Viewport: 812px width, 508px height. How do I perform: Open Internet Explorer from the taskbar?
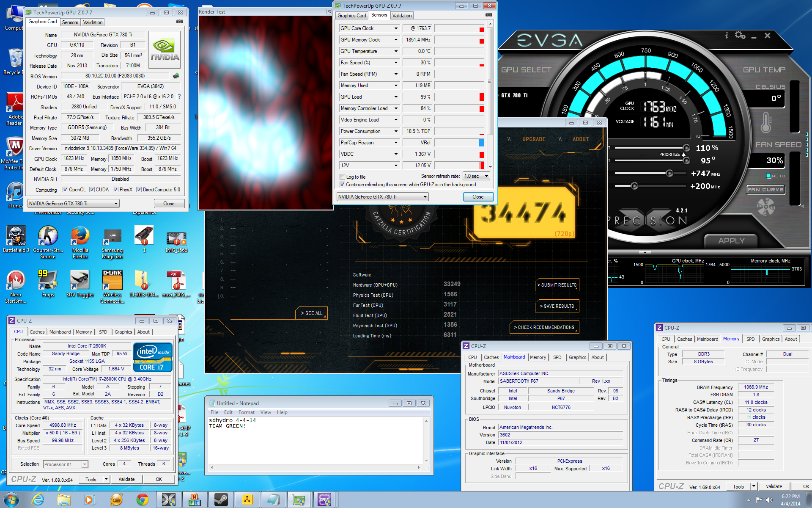[38, 500]
